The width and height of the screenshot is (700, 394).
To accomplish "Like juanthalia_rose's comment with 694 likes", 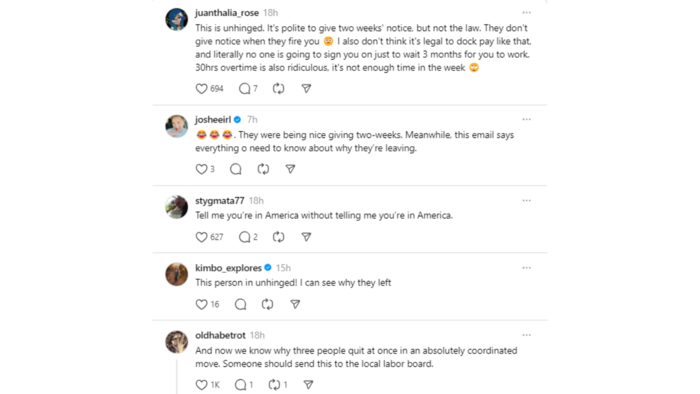I will (x=201, y=89).
